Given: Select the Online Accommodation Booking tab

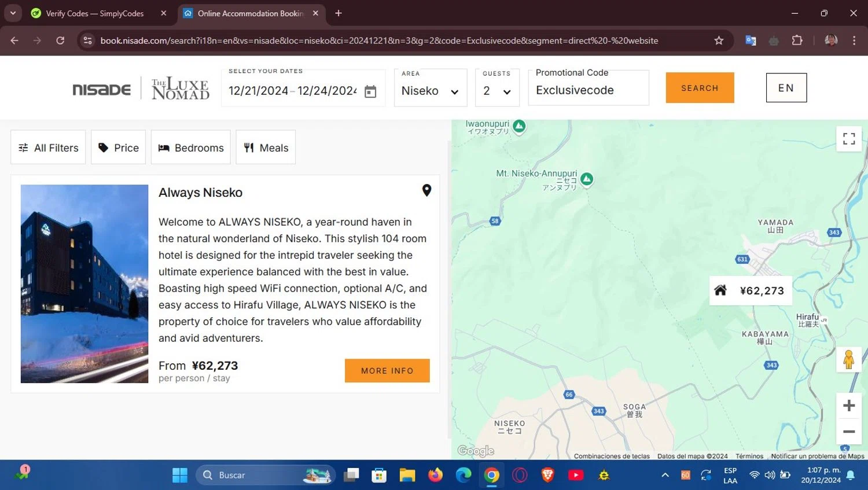Looking at the screenshot, I should tap(250, 13).
